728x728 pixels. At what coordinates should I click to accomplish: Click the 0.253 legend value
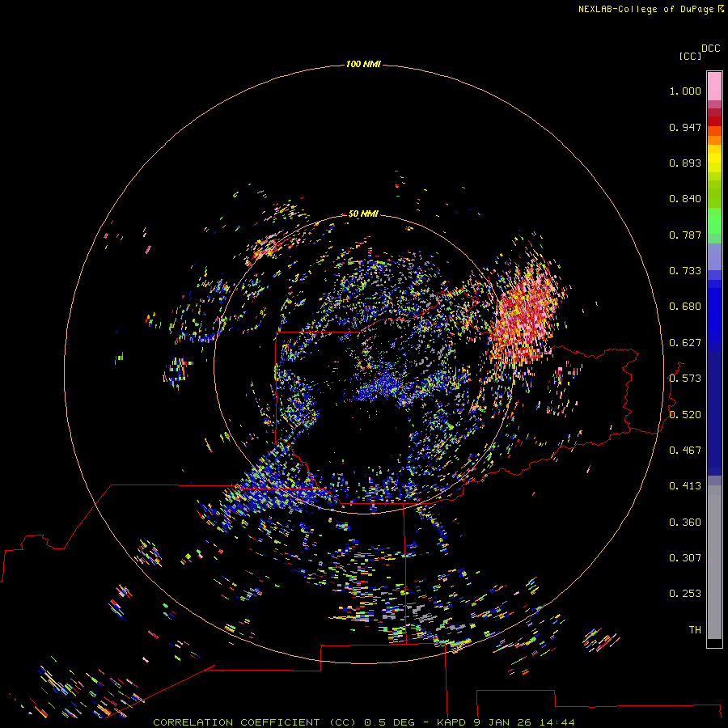(x=685, y=594)
